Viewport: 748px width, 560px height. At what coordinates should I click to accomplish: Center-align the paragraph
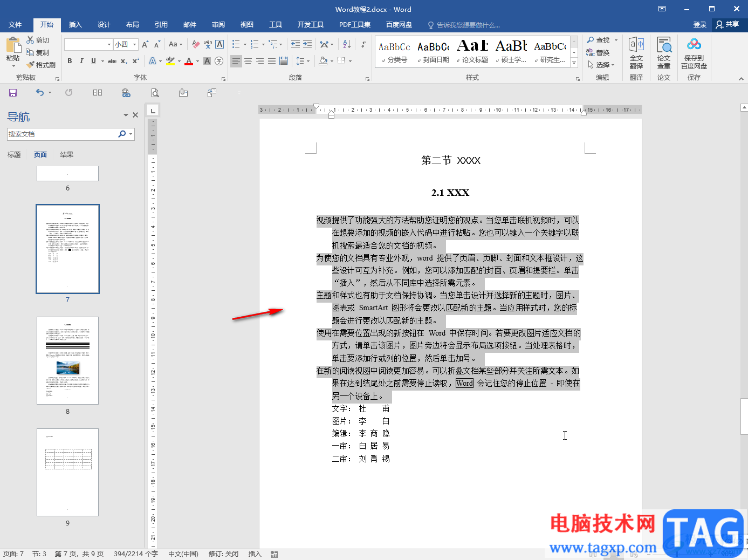tap(248, 61)
